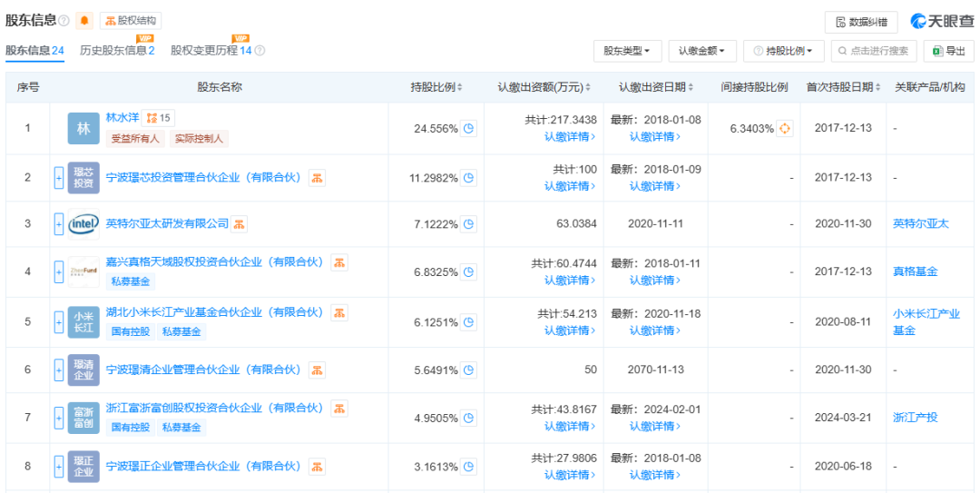Expand row 7 富浙富创 plus toggle
Screen dimensions: 980x493
[x=59, y=418]
